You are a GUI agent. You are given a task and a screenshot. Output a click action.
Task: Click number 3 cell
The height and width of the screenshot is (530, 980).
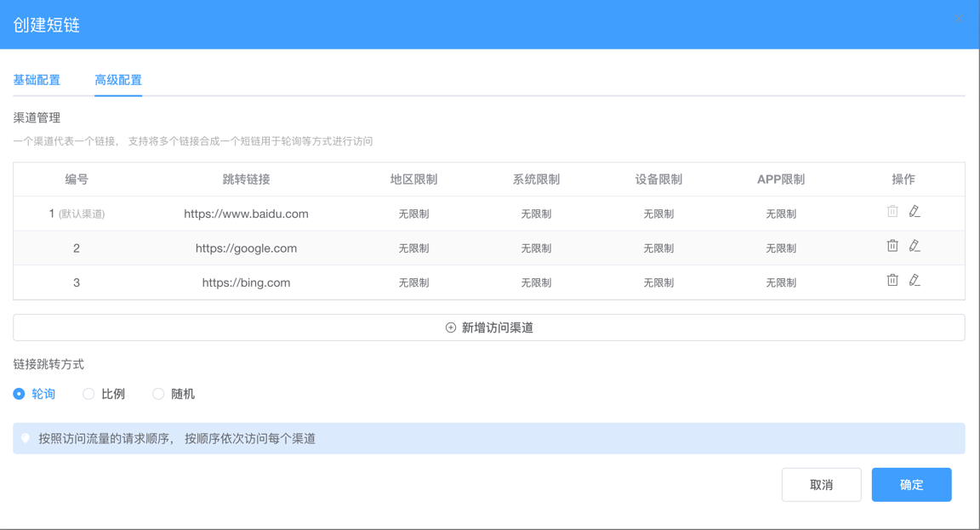coord(77,282)
